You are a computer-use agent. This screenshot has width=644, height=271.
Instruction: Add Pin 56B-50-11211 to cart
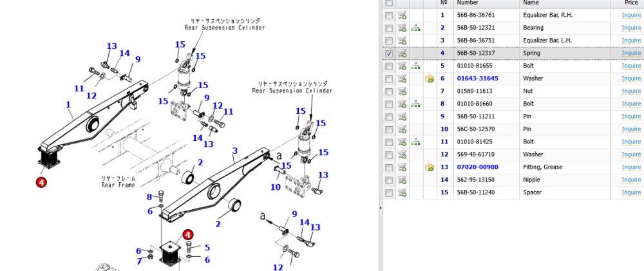point(402,117)
